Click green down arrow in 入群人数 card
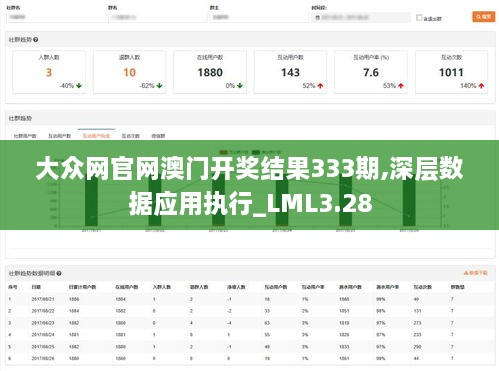This screenshot has width=499, height=371. click(79, 86)
